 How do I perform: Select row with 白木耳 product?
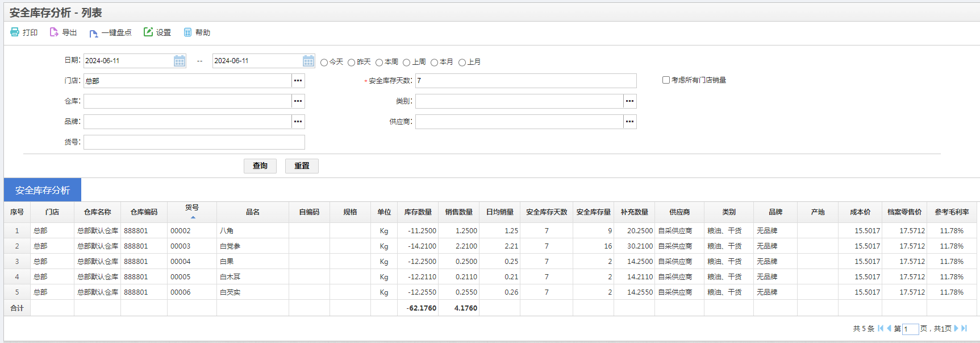tap(490, 277)
